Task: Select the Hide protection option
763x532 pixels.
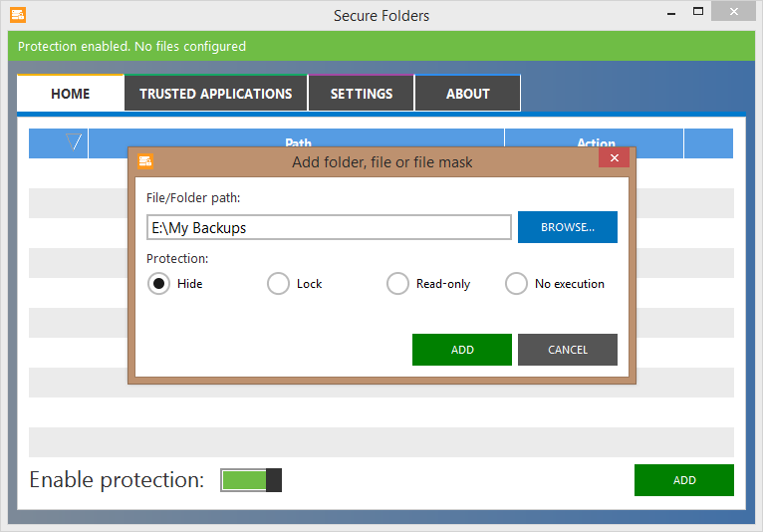Action: [x=158, y=283]
